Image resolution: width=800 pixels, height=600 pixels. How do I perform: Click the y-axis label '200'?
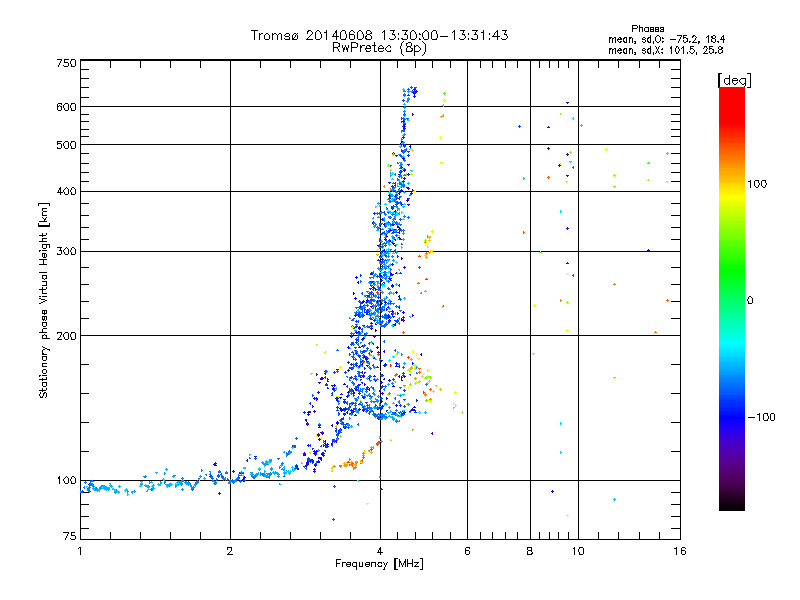click(x=66, y=336)
